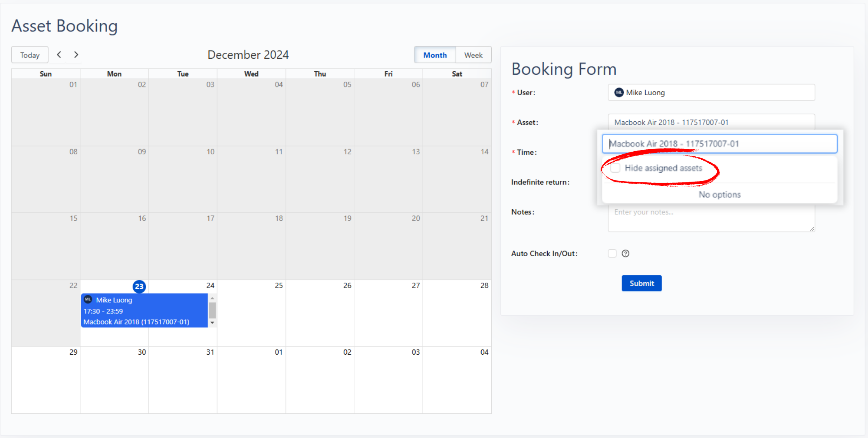
Task: Click the Time field dropdown
Action: (711, 152)
